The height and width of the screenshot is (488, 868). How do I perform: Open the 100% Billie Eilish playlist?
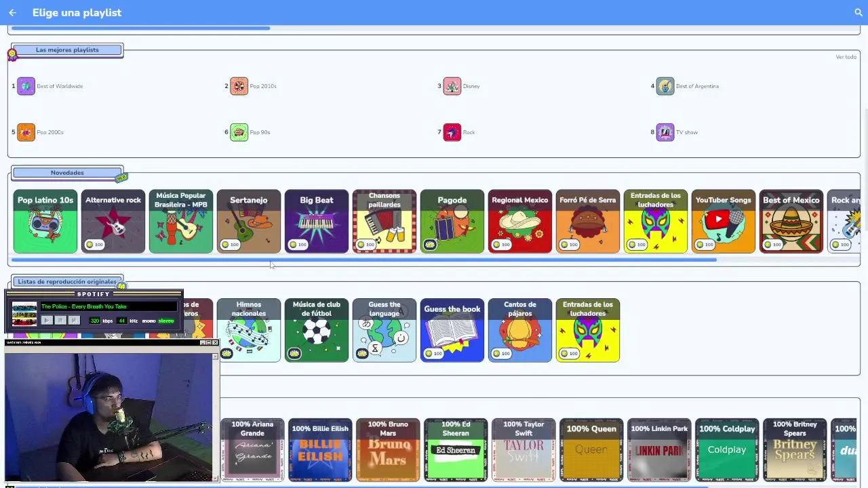click(x=320, y=450)
